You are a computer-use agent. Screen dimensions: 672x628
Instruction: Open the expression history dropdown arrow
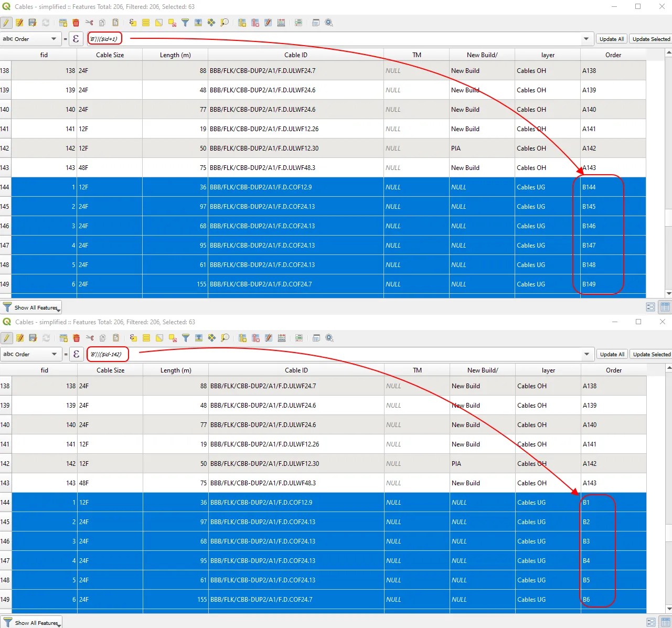tap(586, 38)
